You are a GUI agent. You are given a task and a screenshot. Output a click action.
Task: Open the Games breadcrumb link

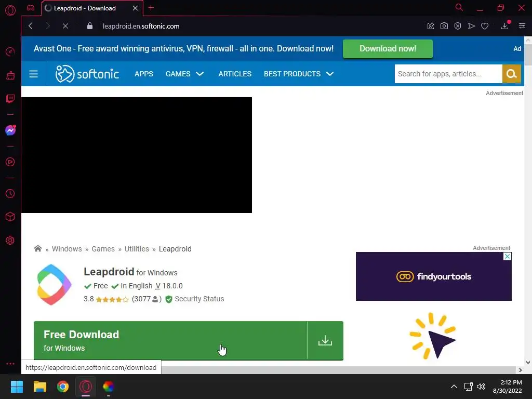pos(103,249)
